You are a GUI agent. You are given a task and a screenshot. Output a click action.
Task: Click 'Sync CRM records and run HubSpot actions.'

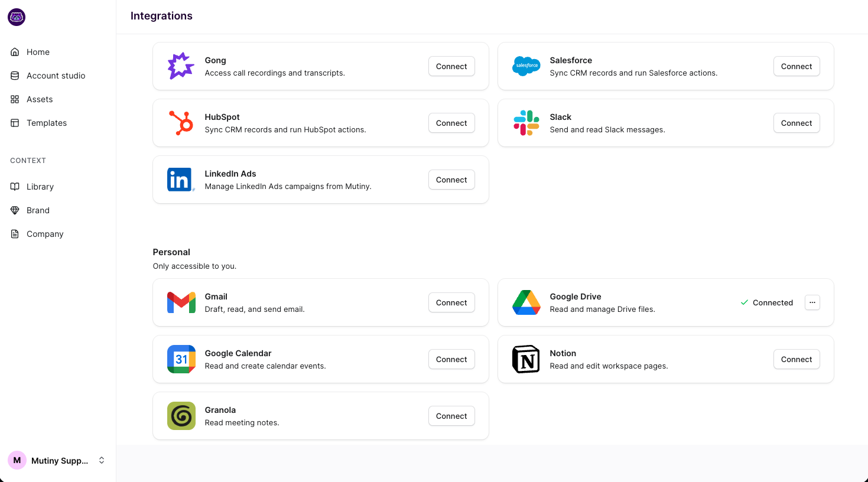(x=285, y=130)
